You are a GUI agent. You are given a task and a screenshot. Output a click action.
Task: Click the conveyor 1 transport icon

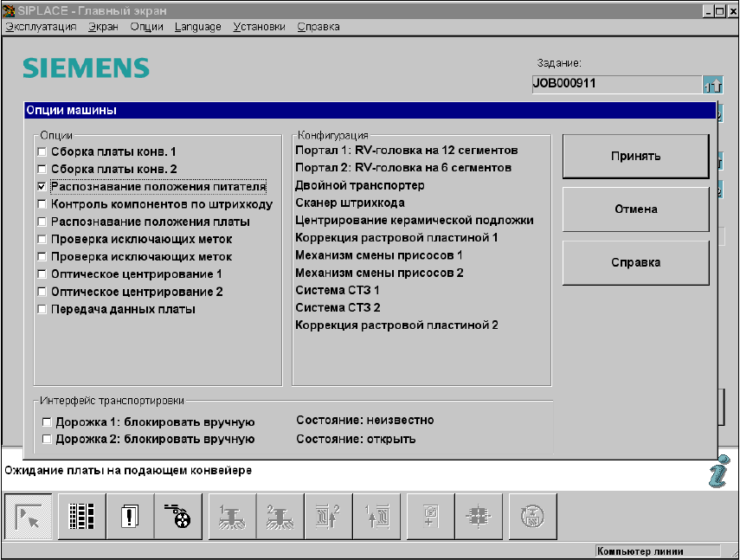[376, 516]
